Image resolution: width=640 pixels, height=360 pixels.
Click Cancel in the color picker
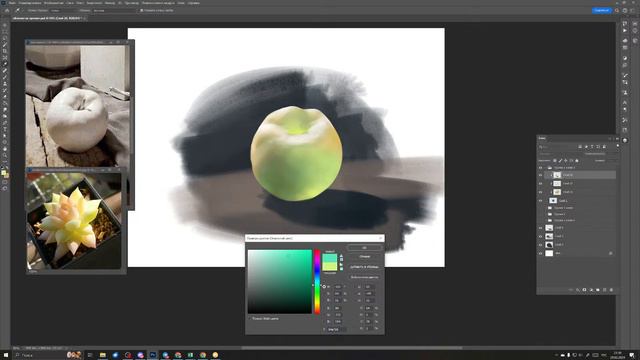click(364, 257)
